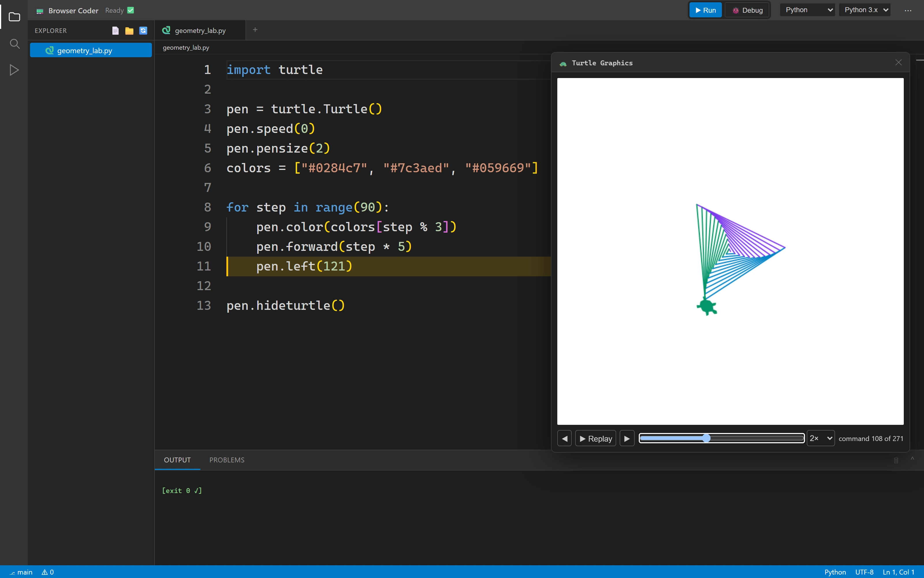Screen dimensions: 924x578
Task: Click the turtle command progress slider
Action: click(x=722, y=438)
